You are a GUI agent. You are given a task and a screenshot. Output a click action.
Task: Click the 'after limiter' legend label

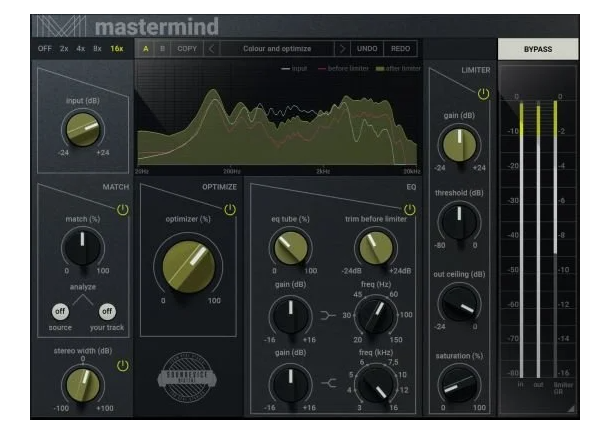(x=403, y=68)
